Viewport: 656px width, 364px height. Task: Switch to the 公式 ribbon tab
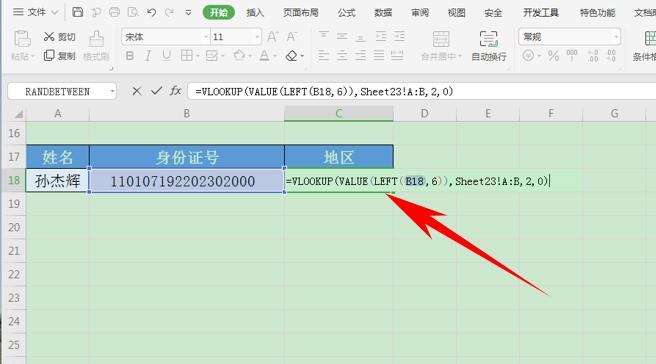click(x=346, y=13)
